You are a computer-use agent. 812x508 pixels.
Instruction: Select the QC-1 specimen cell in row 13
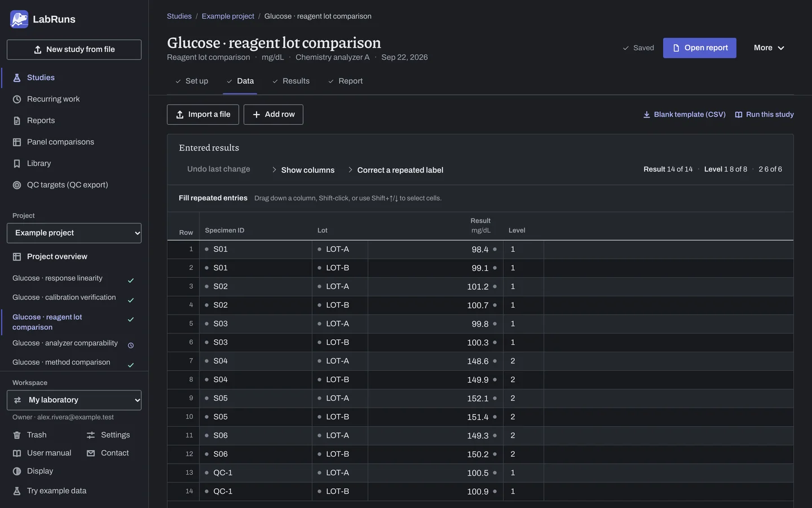pyautogui.click(x=256, y=473)
